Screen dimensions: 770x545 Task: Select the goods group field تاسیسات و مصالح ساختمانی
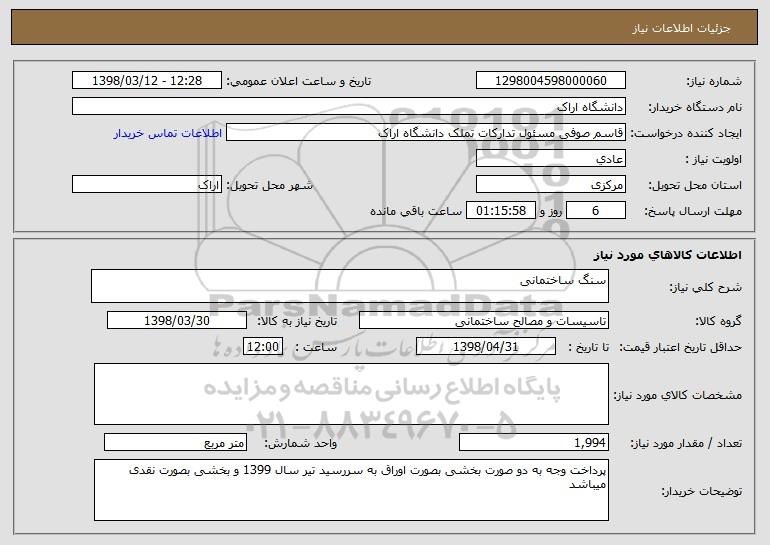point(484,320)
